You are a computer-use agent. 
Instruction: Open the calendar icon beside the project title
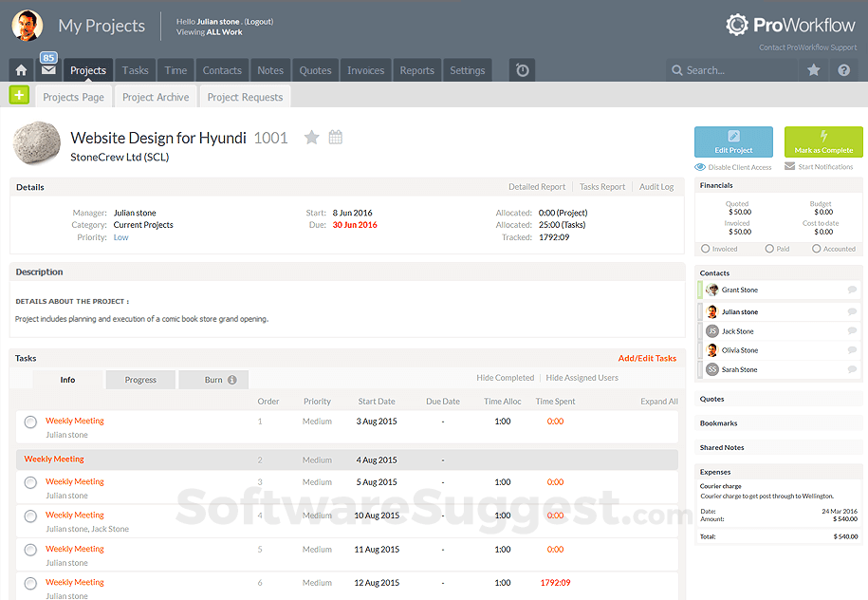coord(335,138)
